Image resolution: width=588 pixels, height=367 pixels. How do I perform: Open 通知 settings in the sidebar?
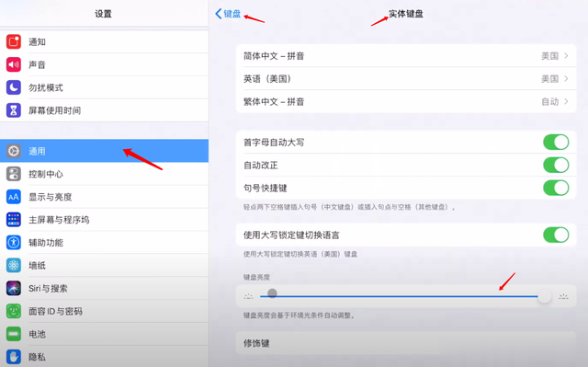click(104, 41)
